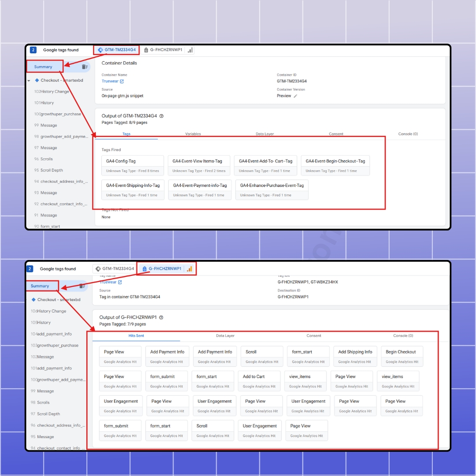Image resolution: width=476 pixels, height=476 pixels.
Task: Select event 106 History Change
Action: (x=48, y=311)
